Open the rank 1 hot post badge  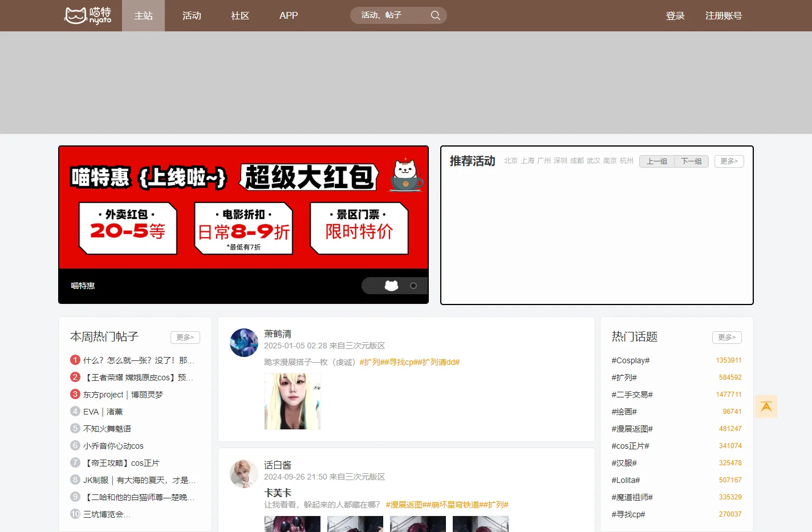tap(75, 360)
